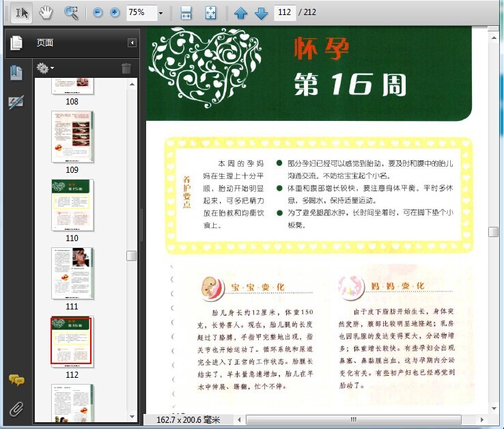Activate the hand pan tool
Screen dimensions: 504x429
(x=46, y=12)
